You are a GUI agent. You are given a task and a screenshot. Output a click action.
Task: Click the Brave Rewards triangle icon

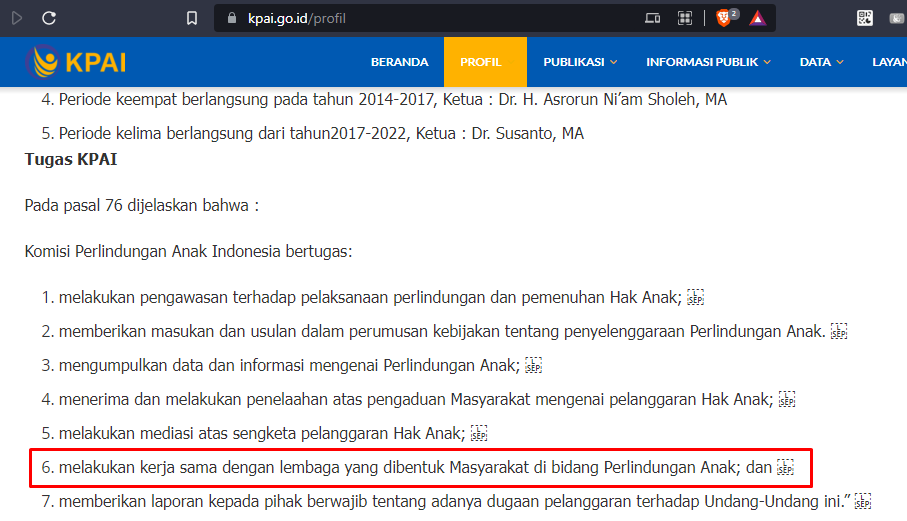758,19
